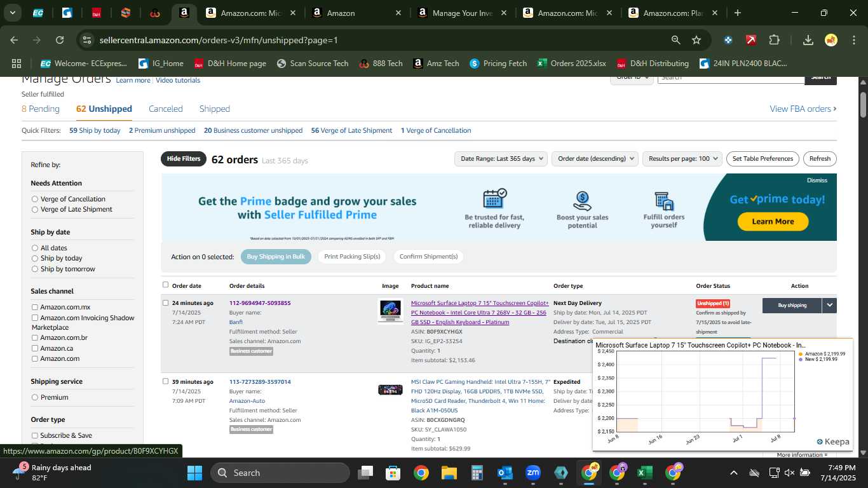Open Excel from taskbar

(x=644, y=473)
